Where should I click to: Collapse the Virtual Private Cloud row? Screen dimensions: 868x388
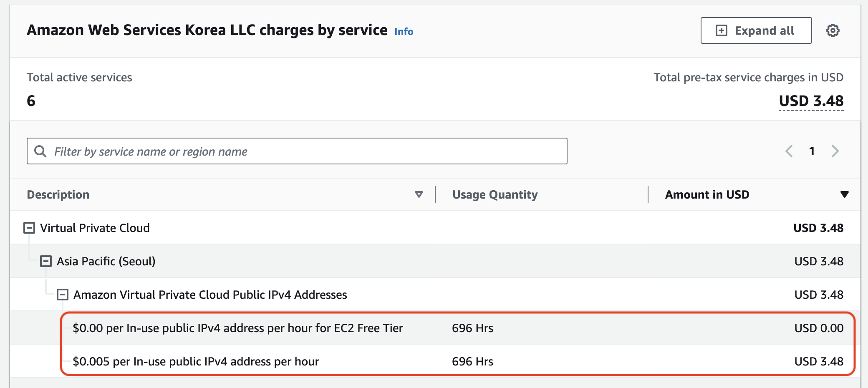[x=29, y=228]
